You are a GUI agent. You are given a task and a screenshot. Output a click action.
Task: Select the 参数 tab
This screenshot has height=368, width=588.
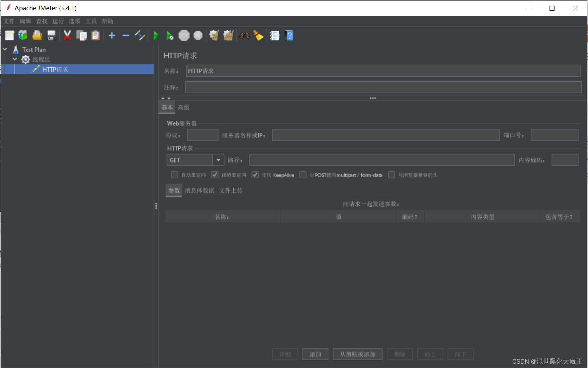pyautogui.click(x=174, y=190)
